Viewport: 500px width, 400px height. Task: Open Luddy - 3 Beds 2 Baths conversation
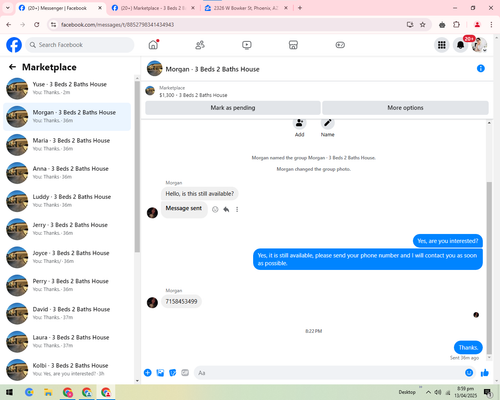coord(67,201)
